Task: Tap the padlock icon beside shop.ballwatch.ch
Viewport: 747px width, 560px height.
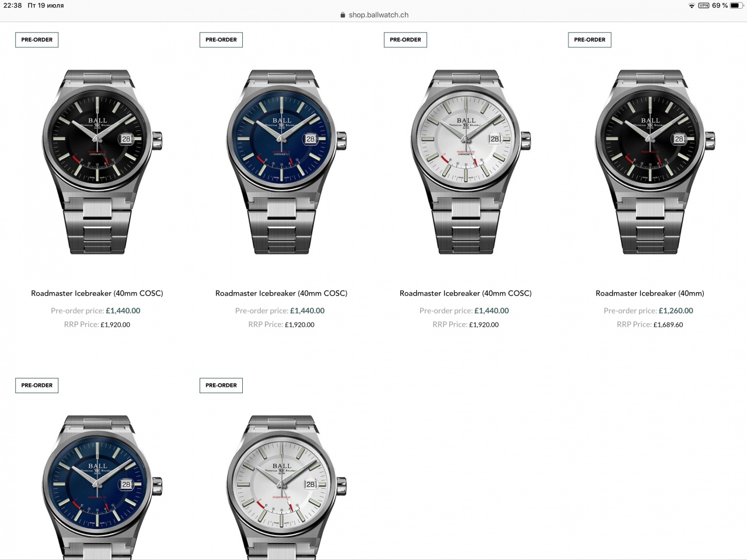Action: [x=343, y=15]
